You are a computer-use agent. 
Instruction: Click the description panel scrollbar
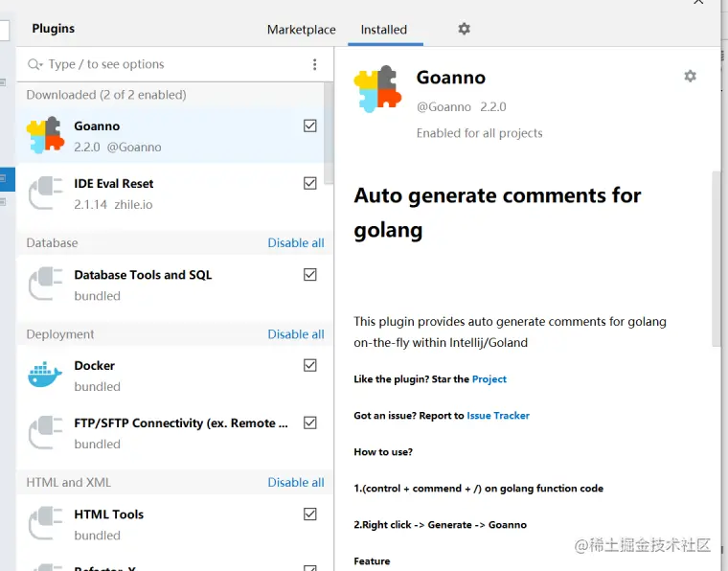716,258
